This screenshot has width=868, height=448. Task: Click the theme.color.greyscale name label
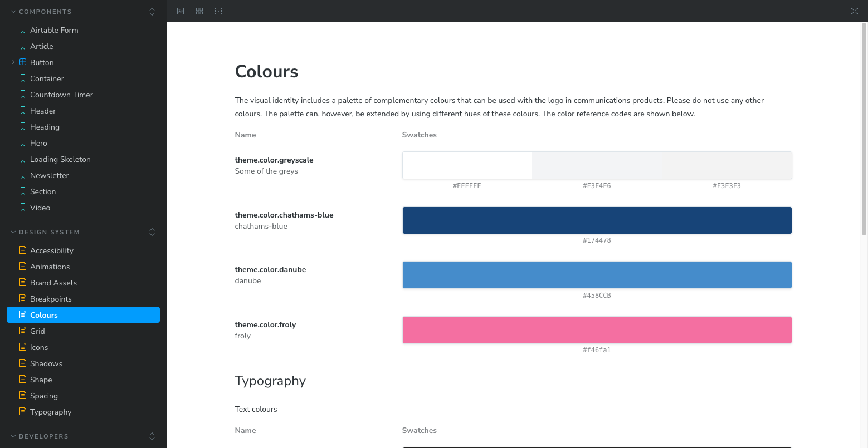[274, 160]
